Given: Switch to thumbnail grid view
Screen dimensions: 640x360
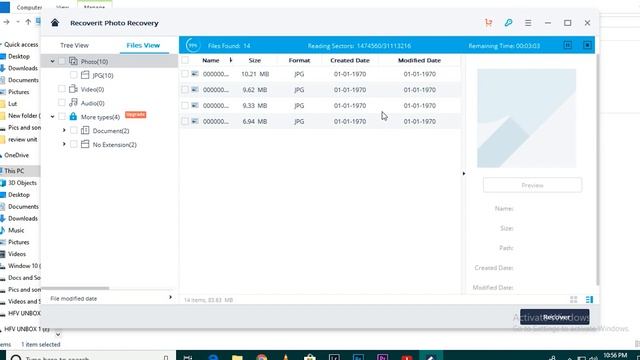Looking at the screenshot, I should pos(573,300).
